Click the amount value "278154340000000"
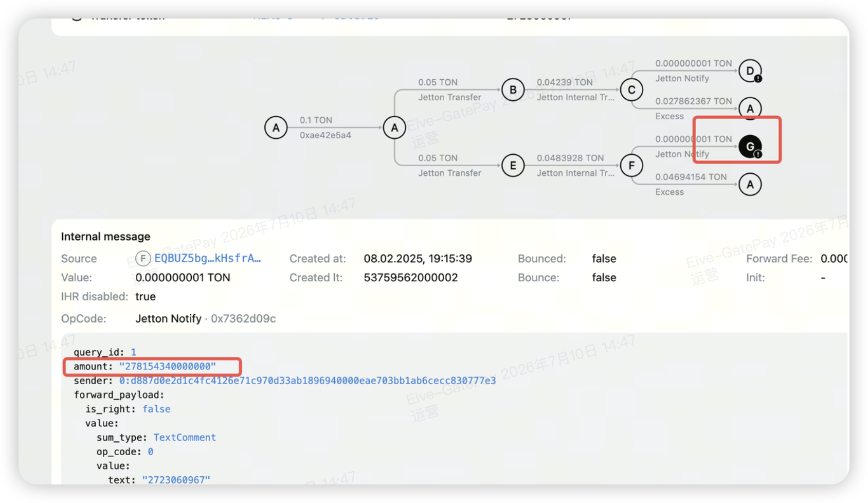 coord(168,366)
